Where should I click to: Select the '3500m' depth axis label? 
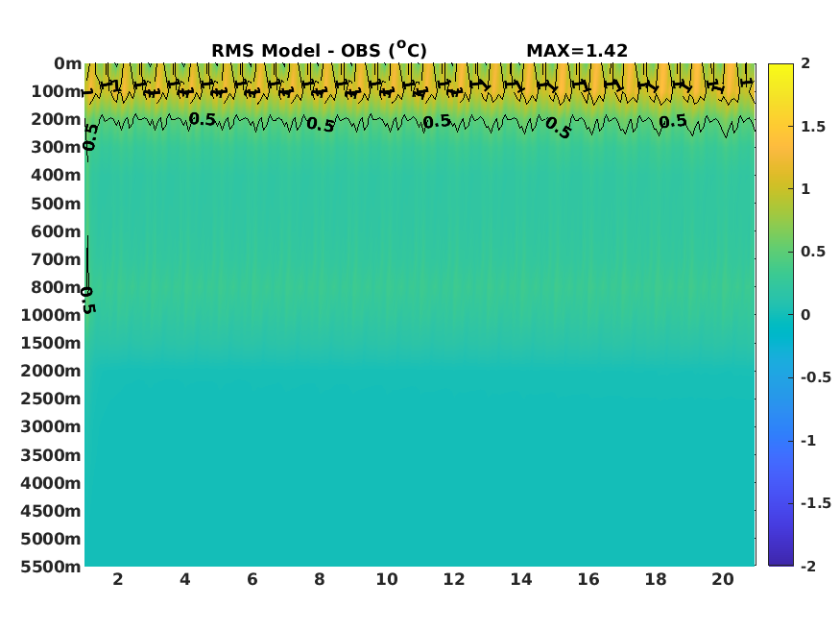click(x=51, y=455)
